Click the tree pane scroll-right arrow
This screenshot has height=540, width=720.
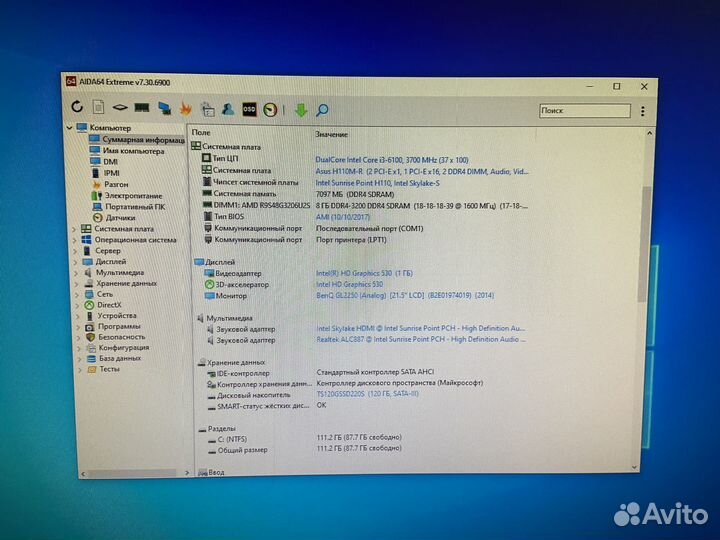[187, 472]
